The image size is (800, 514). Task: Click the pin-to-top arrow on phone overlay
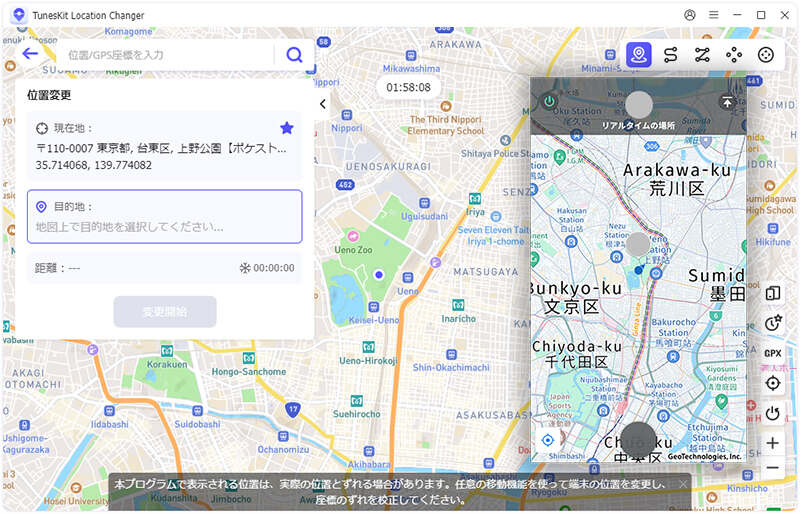click(x=727, y=102)
